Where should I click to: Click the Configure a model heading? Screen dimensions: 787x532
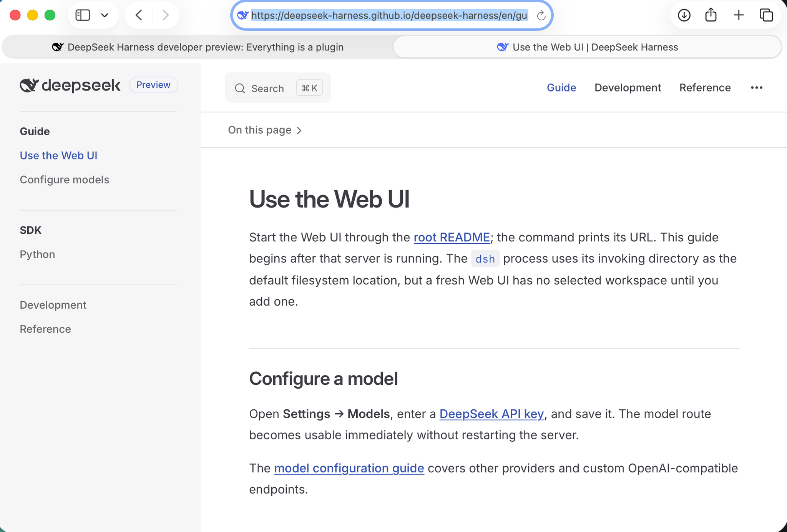click(324, 379)
